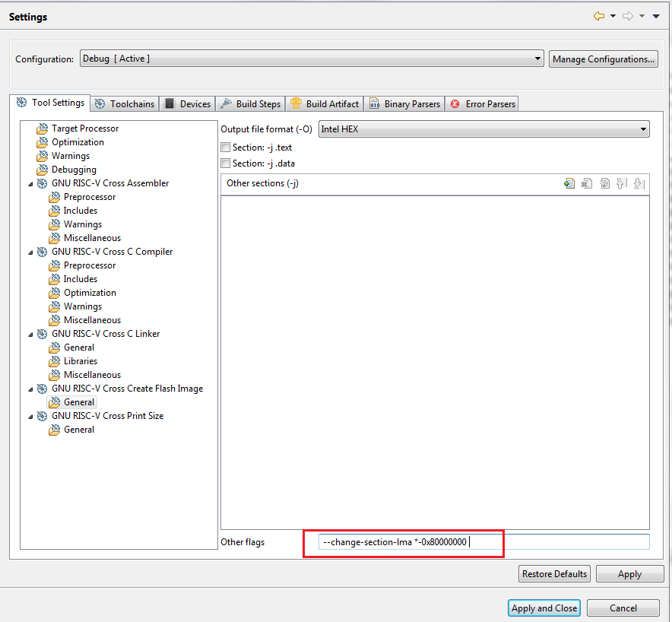Click the Restore Defaults button
The width and height of the screenshot is (672, 622).
554,574
